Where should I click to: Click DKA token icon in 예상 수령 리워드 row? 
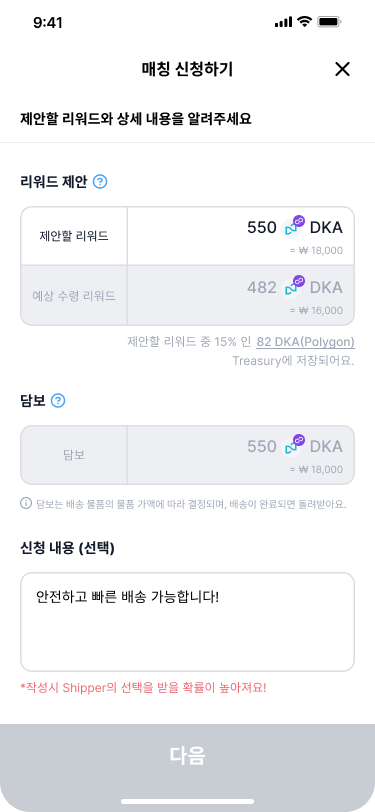pyautogui.click(x=294, y=286)
